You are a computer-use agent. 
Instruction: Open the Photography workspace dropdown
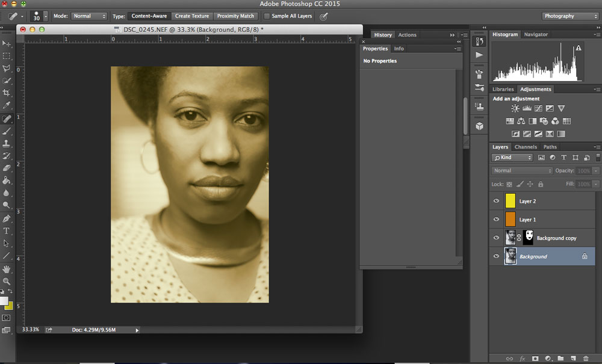(x=569, y=16)
